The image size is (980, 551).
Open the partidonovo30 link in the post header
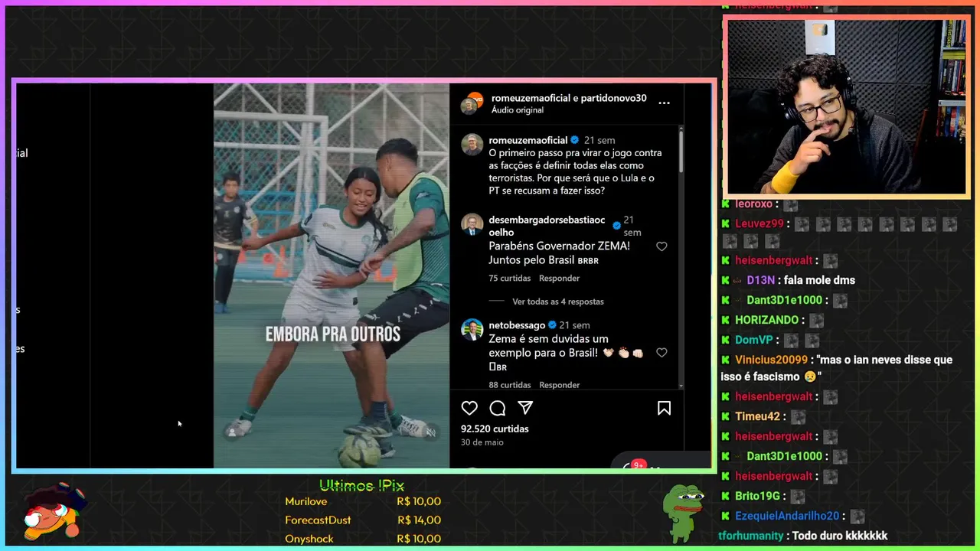[614, 98]
